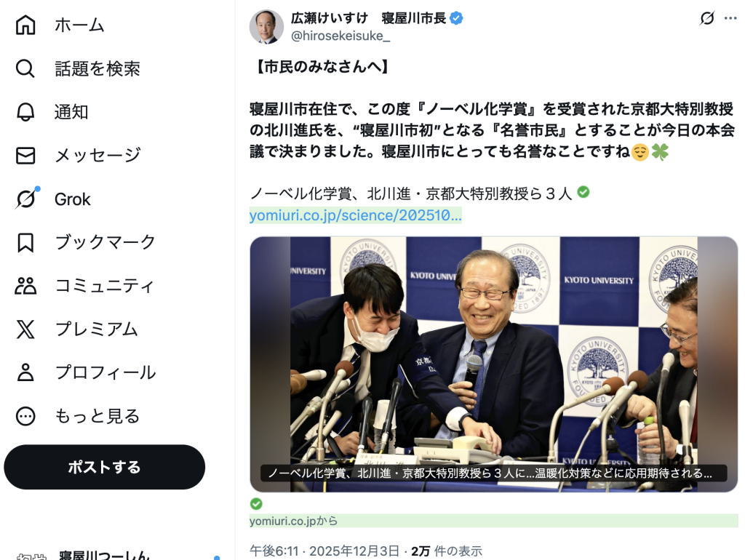Click @hirosekeisuke_ handle

click(x=340, y=36)
